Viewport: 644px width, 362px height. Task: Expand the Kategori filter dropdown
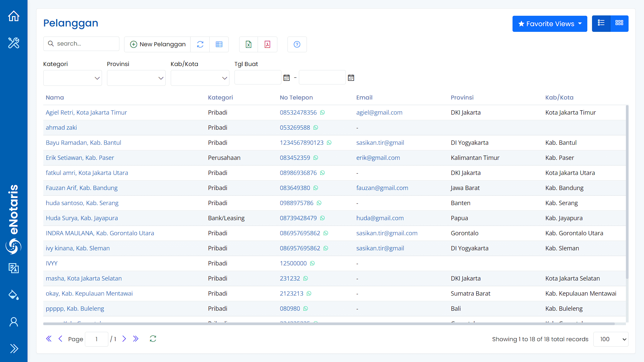click(72, 78)
